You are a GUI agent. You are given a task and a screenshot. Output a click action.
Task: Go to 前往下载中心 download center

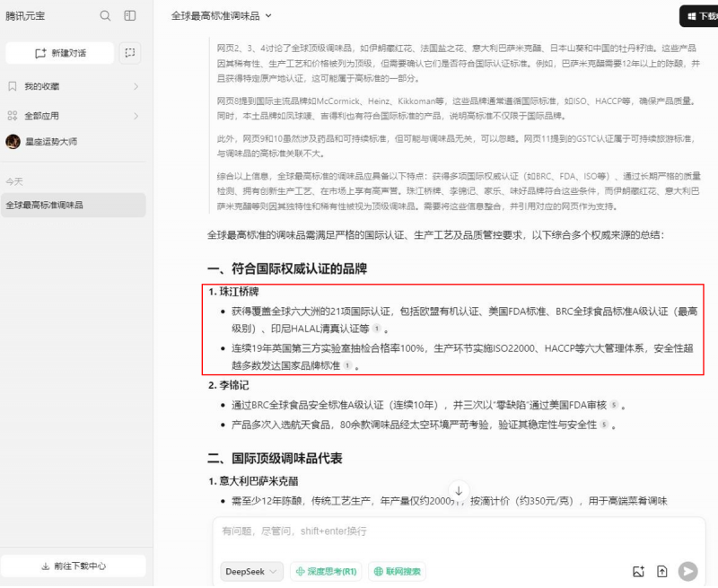pos(74,566)
